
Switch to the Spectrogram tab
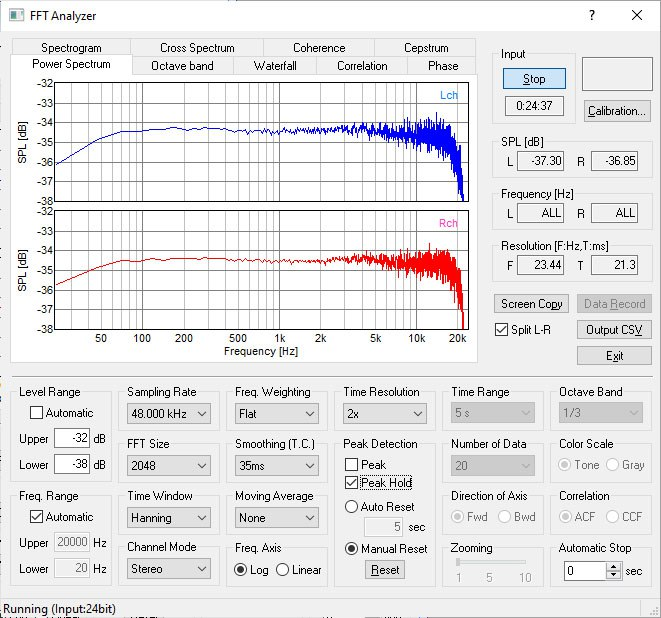click(x=71, y=48)
